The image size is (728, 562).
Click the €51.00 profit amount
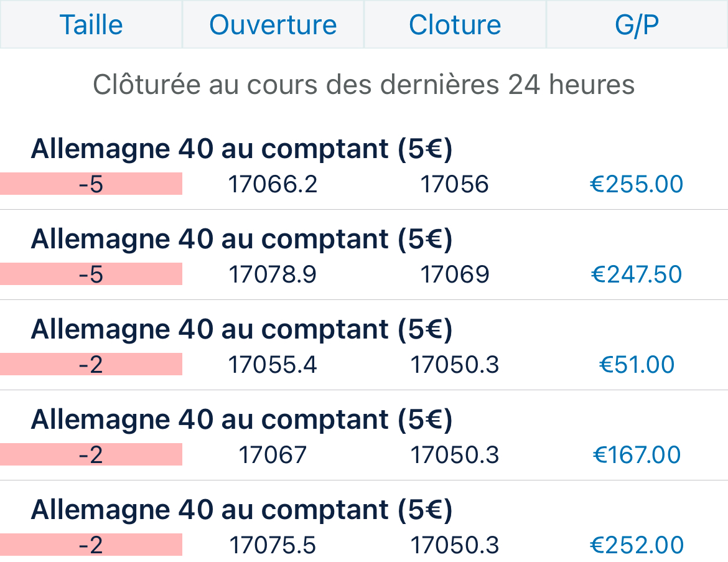coord(637,365)
